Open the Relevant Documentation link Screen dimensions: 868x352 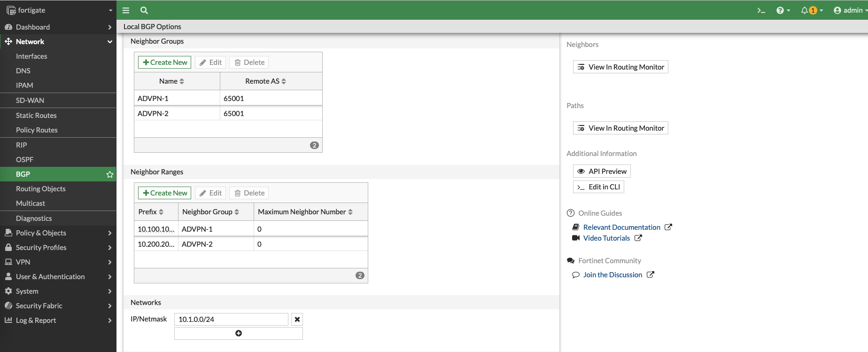point(621,227)
